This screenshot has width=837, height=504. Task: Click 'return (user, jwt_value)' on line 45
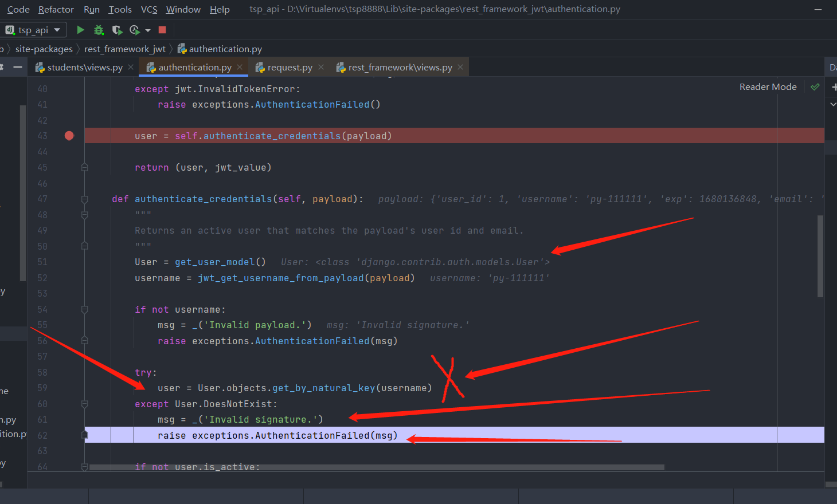pyautogui.click(x=204, y=167)
